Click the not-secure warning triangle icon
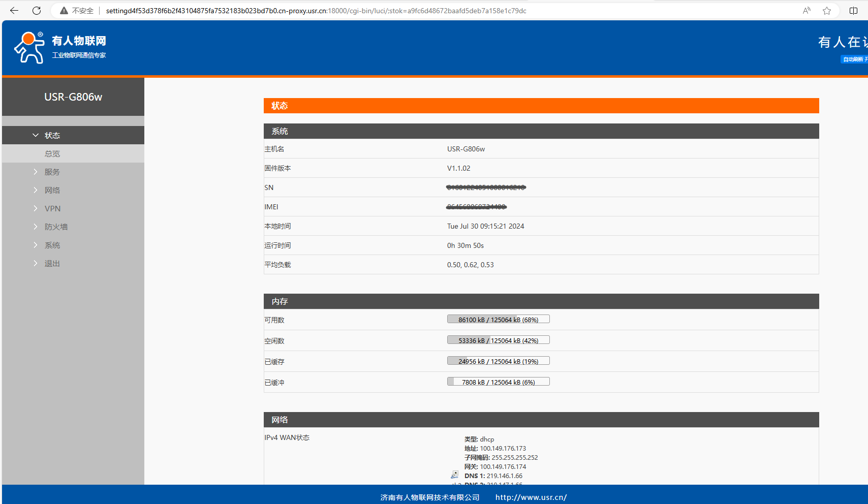 [x=64, y=11]
